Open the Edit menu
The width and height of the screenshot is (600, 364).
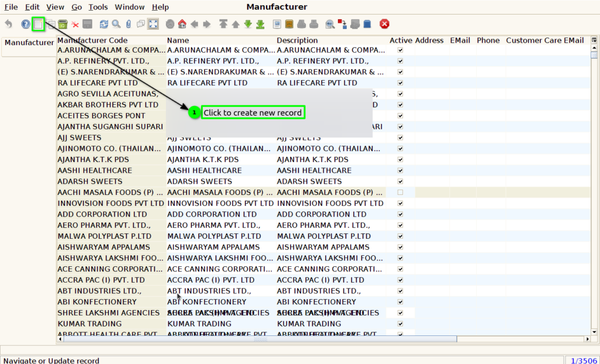pos(32,7)
